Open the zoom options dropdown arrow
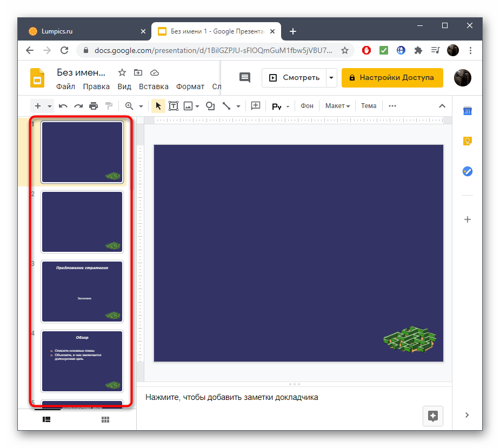This screenshot has height=448, width=500. [x=141, y=106]
